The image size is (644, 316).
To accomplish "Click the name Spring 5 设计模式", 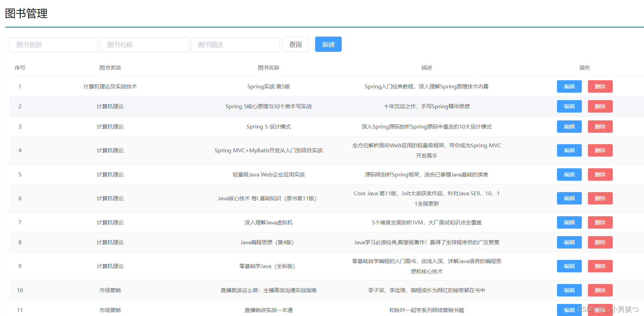I will click(x=269, y=127).
